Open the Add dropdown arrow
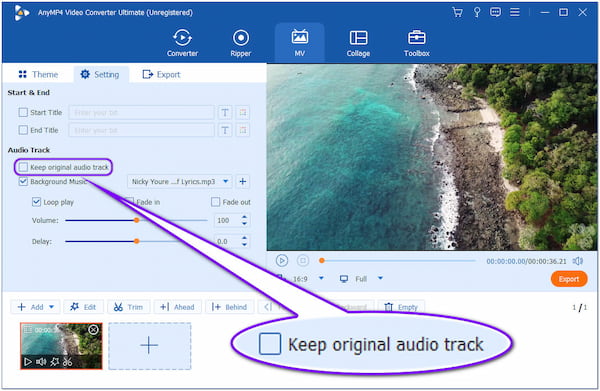This screenshot has width=600, height=391. (52, 307)
